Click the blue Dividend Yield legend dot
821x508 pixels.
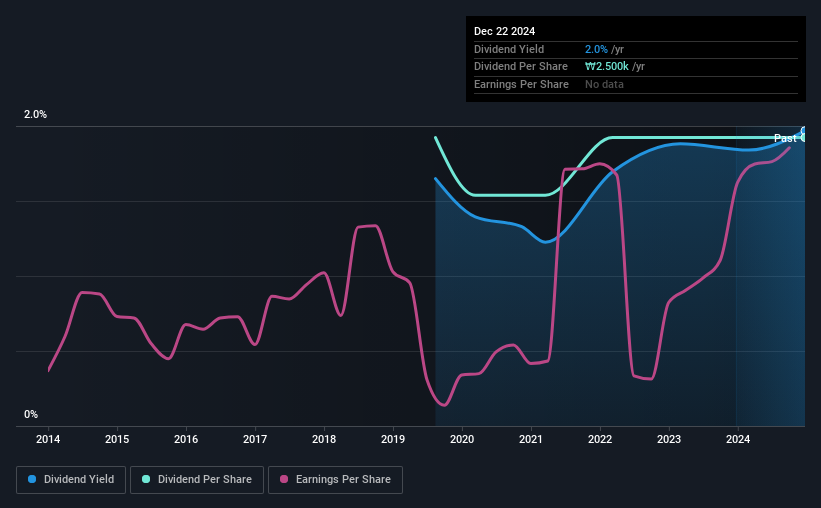click(x=32, y=479)
